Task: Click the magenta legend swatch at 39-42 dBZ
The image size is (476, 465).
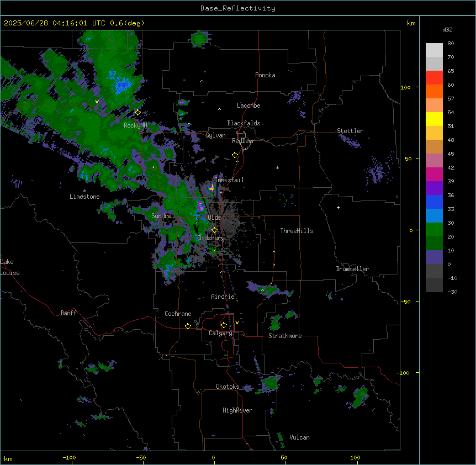Action: coord(434,175)
